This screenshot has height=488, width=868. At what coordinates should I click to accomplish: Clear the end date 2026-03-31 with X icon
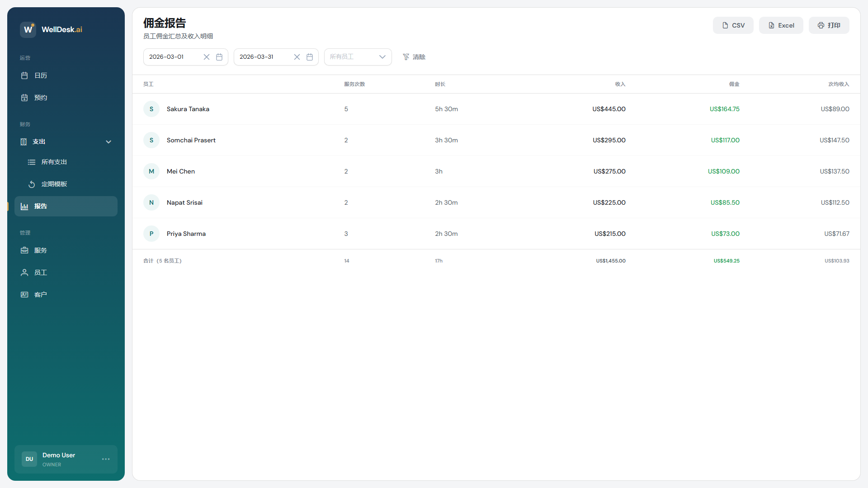297,57
